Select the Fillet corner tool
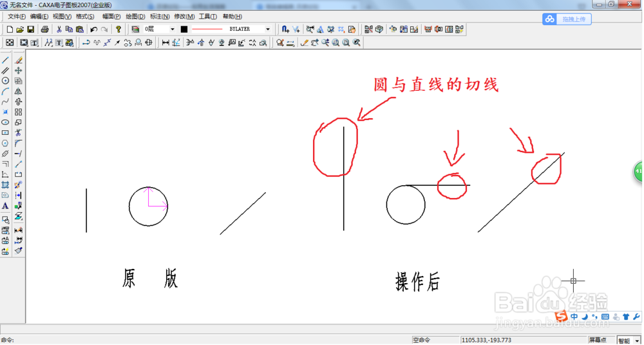The width and height of the screenshot is (644, 345). pyautogui.click(x=19, y=143)
